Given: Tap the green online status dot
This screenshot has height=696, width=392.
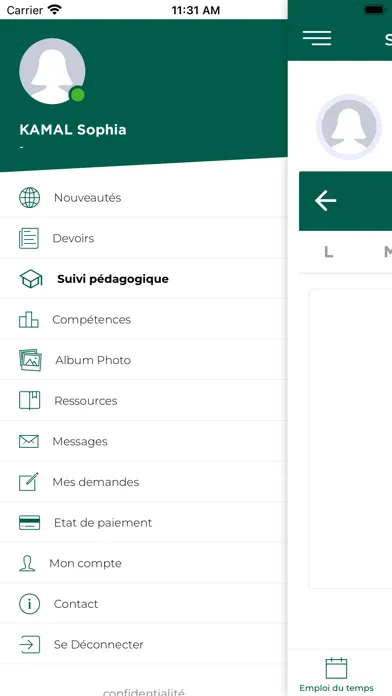Looking at the screenshot, I should point(77,95).
